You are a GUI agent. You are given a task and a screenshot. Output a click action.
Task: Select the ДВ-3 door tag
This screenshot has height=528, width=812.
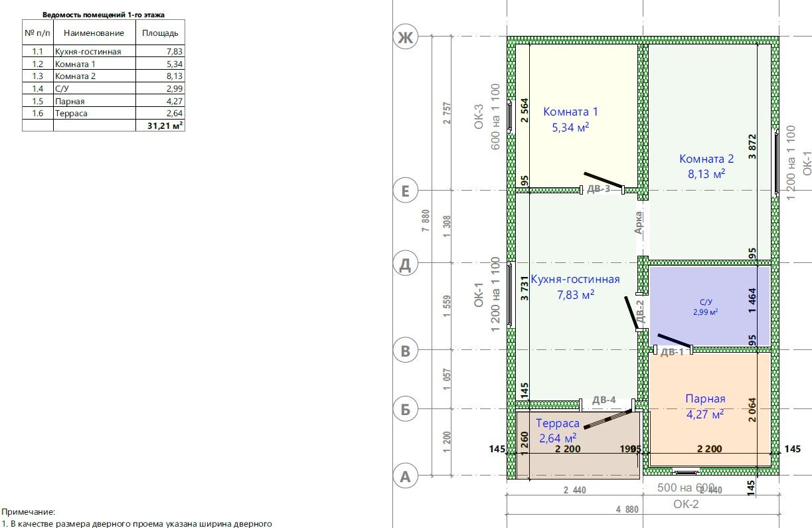pos(598,189)
